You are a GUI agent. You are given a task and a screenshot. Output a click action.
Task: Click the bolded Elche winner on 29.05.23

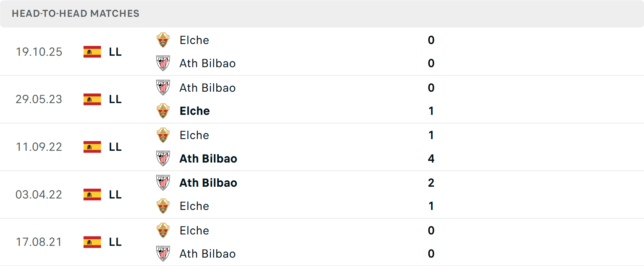click(195, 111)
